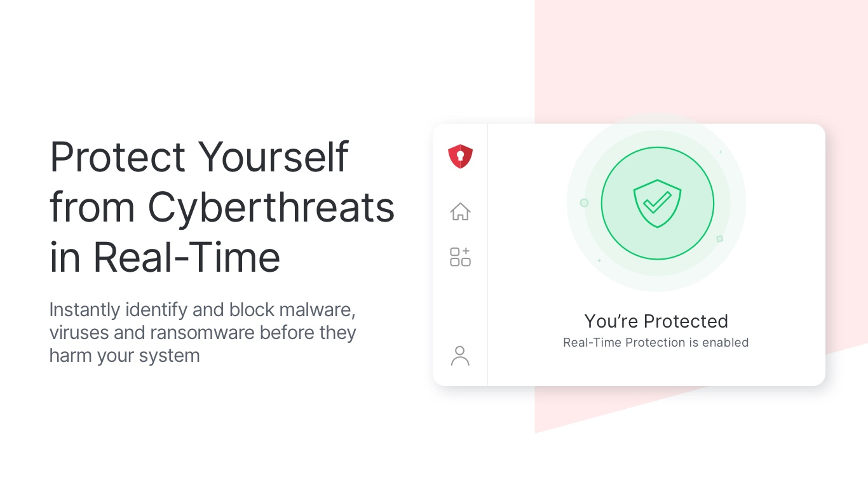The image size is (868, 499).
Task: Click "Instantly identify and block malware" text
Action: (x=201, y=310)
